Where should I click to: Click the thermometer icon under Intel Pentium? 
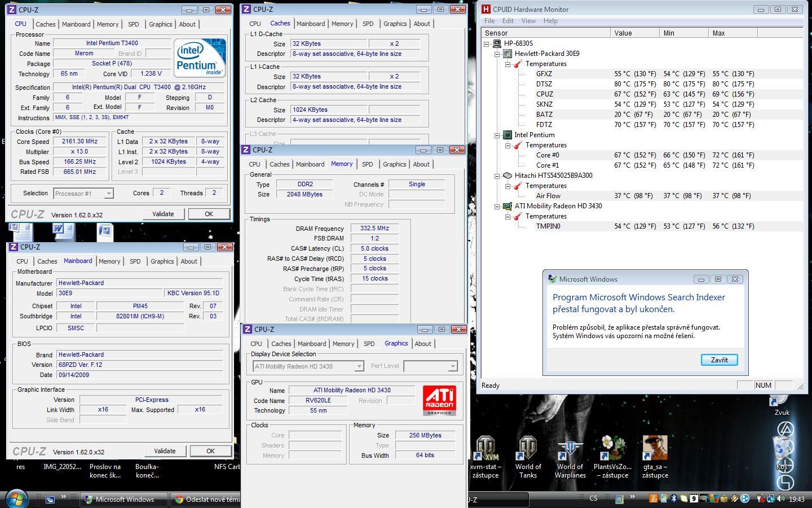pyautogui.click(x=518, y=145)
